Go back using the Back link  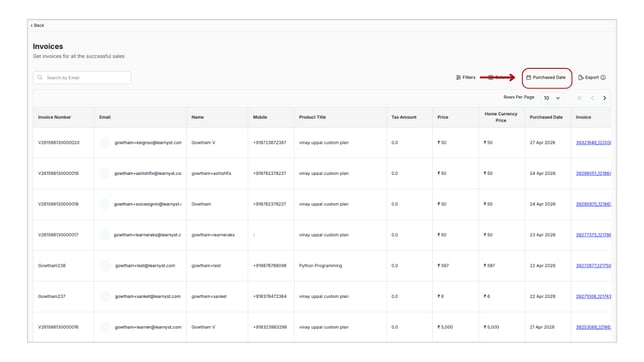click(x=37, y=25)
